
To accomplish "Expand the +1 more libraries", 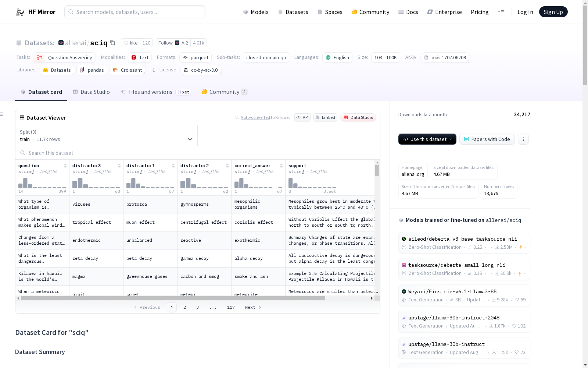I will click(152, 70).
